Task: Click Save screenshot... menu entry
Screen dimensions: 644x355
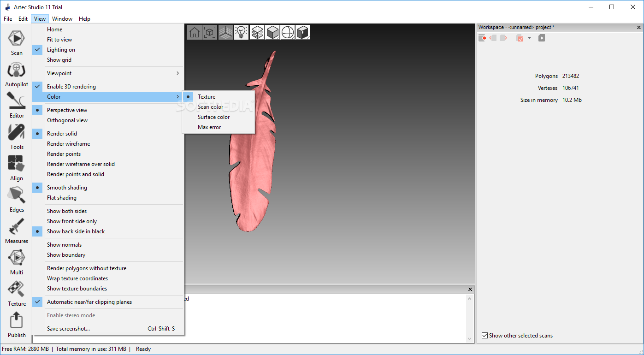Action: (108, 329)
